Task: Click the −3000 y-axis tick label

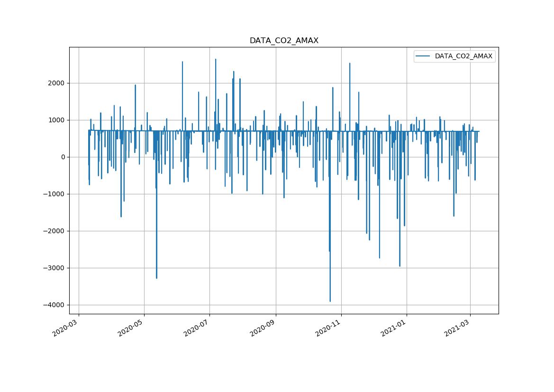Action: 54,268
